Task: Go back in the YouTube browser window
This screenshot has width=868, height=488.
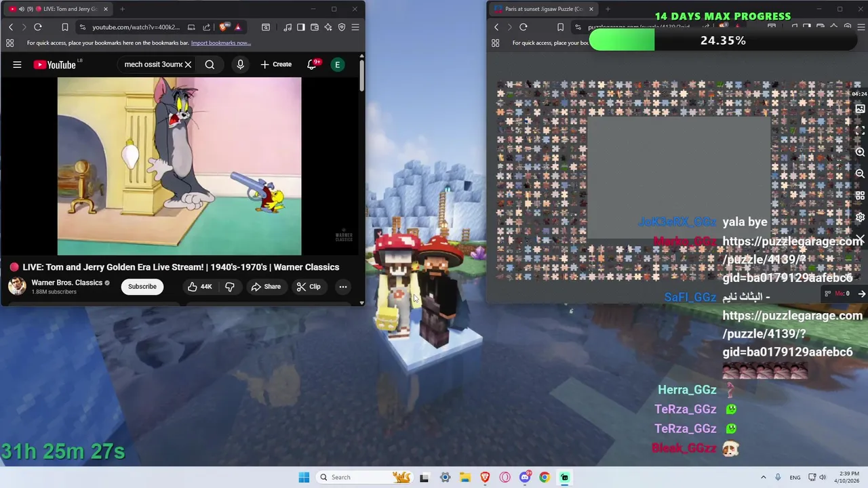Action: (11, 27)
